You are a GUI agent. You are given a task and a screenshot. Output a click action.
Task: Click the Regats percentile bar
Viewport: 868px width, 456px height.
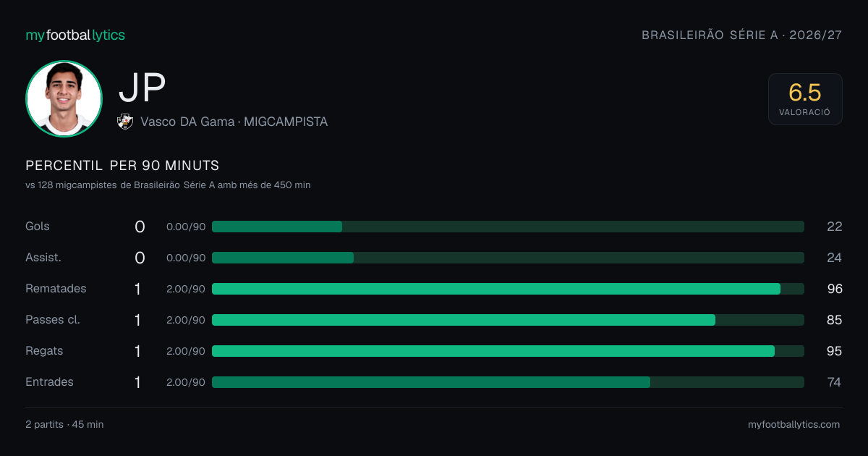[x=508, y=351]
